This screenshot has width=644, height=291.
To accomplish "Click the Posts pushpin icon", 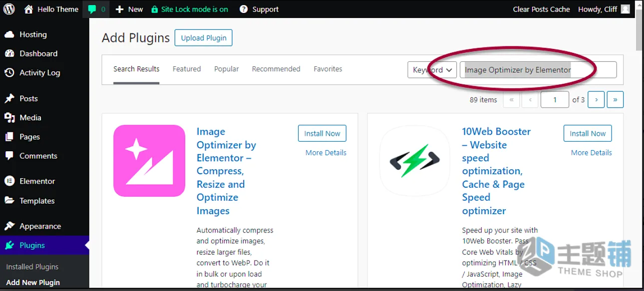I will pyautogui.click(x=9, y=98).
